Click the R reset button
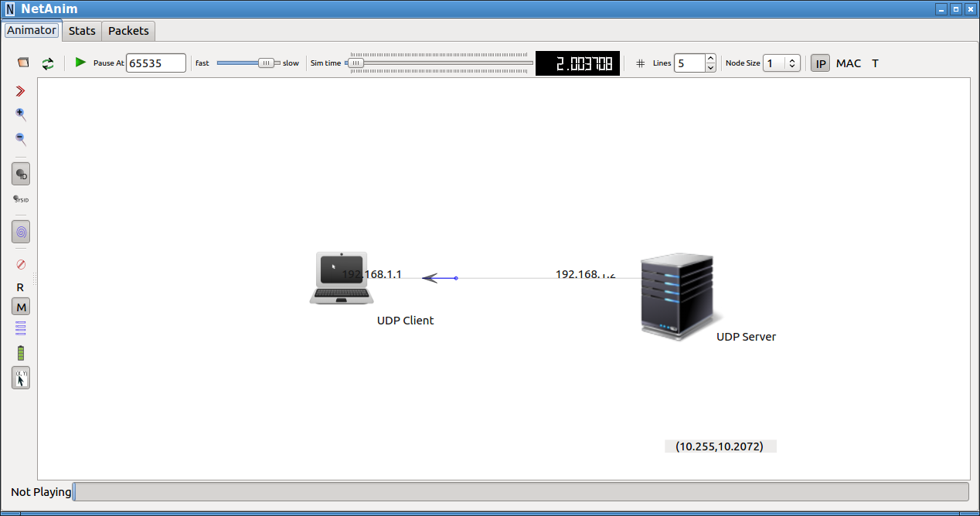Viewport: 980px width, 516px height. pos(20,287)
